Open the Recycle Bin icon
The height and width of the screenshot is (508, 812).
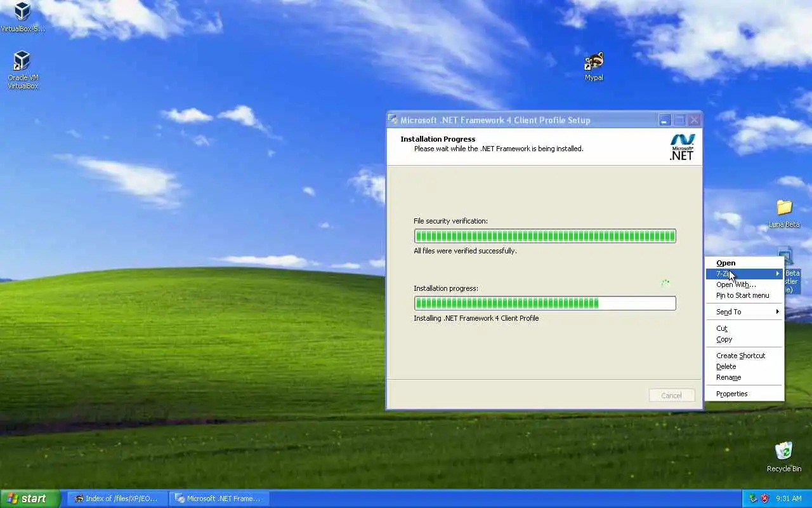tap(784, 457)
